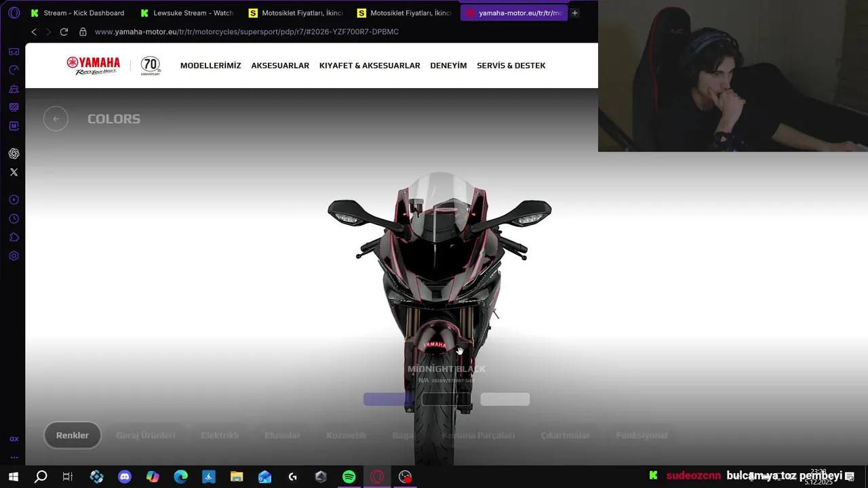Click the Yamaha logo
The image size is (868, 488).
click(94, 66)
